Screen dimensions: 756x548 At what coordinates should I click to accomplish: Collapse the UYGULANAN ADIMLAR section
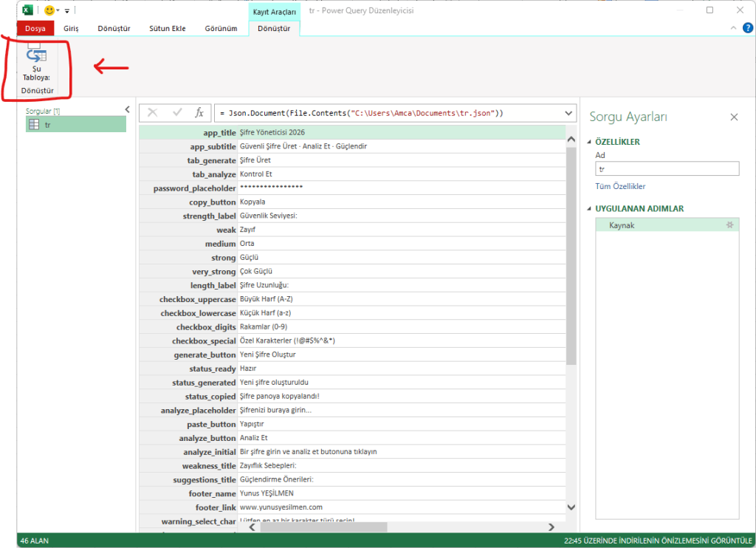click(x=588, y=208)
